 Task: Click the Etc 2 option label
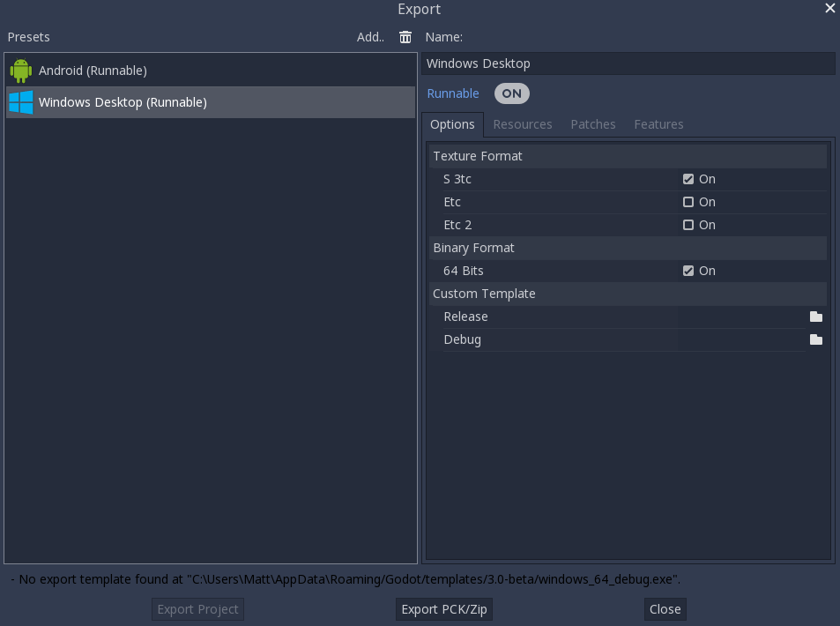[457, 225]
